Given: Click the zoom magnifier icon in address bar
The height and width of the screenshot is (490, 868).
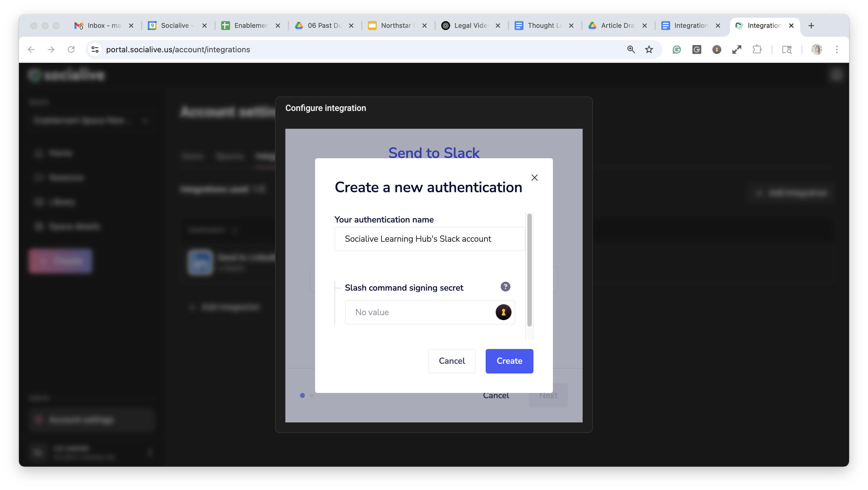Looking at the screenshot, I should (x=631, y=50).
